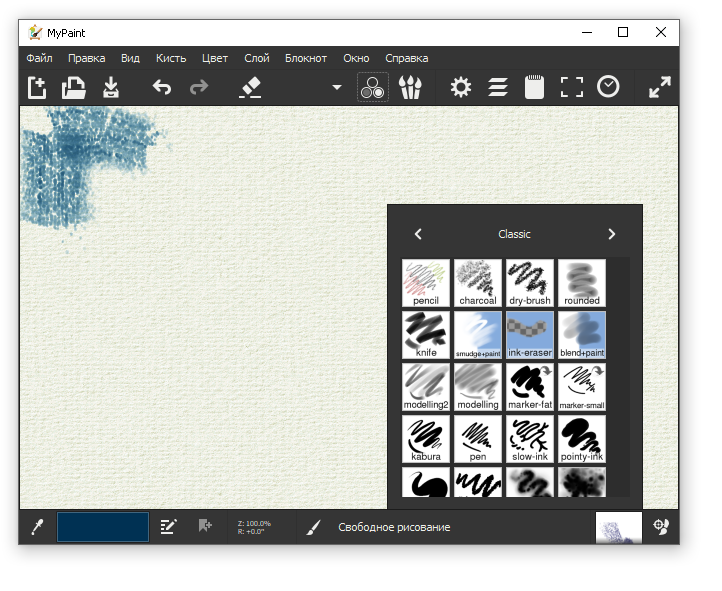Select the dry-brush brush
The image size is (722, 591).
(x=530, y=283)
